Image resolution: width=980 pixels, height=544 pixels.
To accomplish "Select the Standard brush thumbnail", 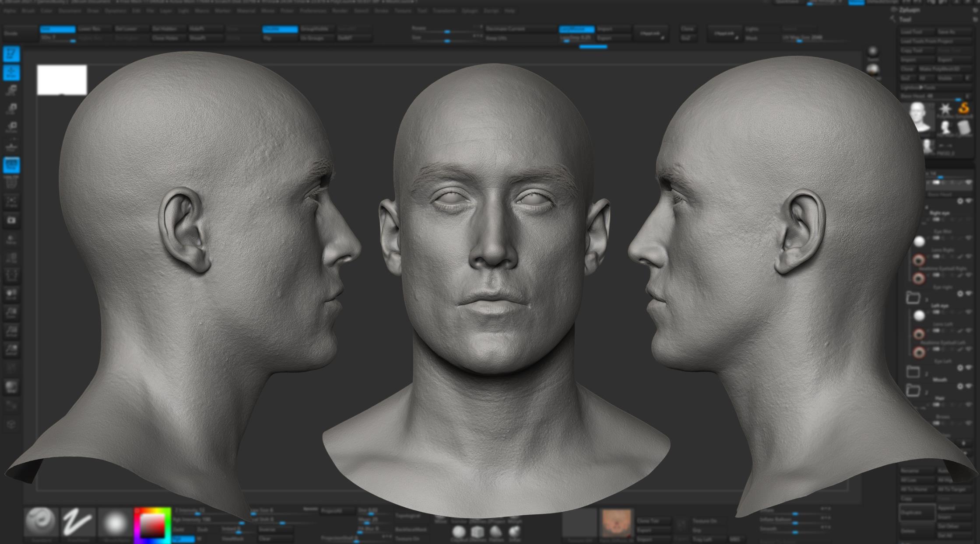I will pyautogui.click(x=41, y=522).
